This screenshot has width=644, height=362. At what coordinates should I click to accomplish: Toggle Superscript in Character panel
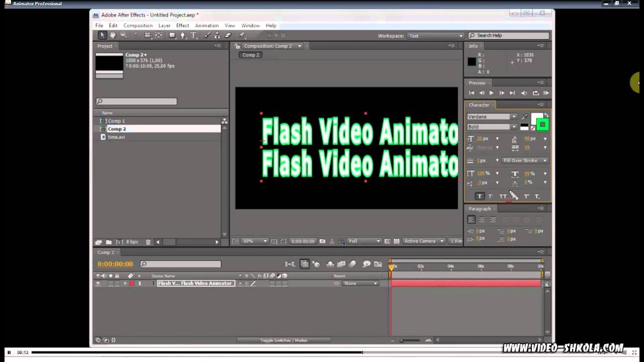click(527, 196)
